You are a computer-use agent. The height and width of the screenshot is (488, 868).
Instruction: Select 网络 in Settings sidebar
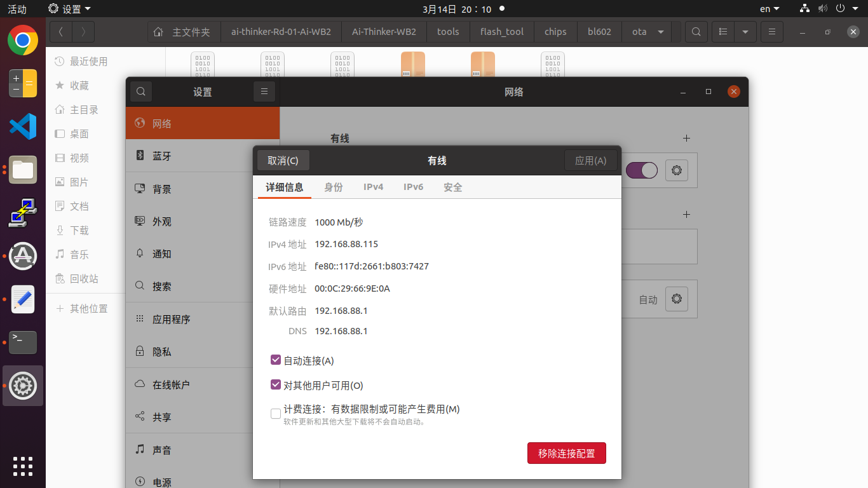coord(202,123)
